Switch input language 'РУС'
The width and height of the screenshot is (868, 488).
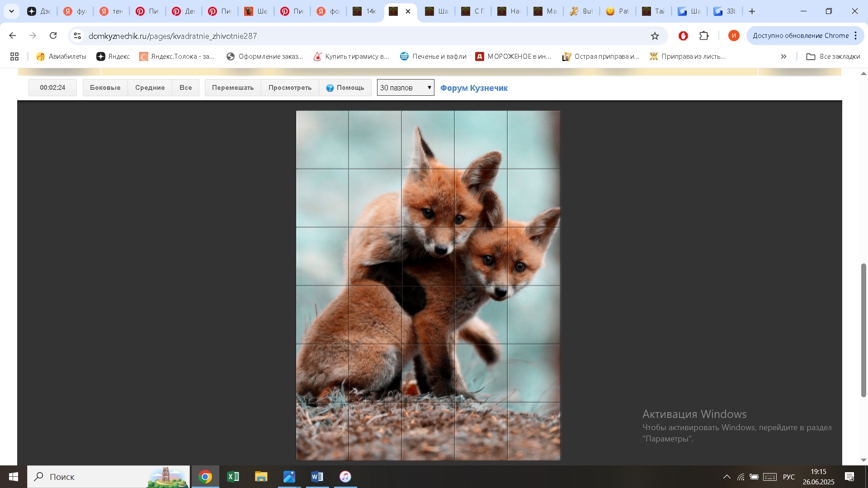coord(789,477)
